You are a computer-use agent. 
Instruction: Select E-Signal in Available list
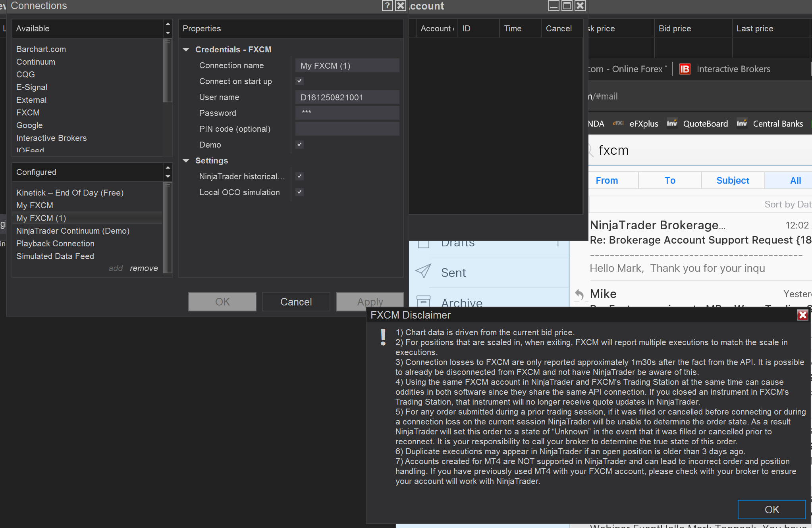coord(32,87)
